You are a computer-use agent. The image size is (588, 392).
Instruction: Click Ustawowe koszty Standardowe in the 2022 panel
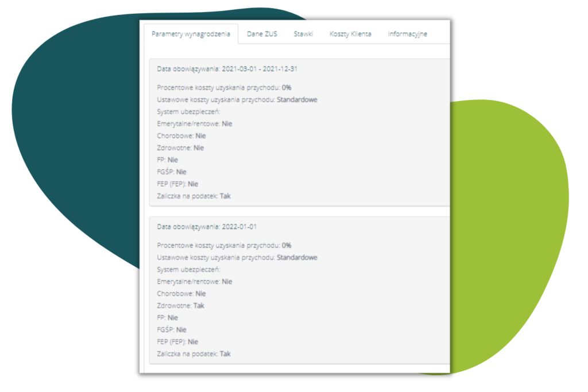pyautogui.click(x=237, y=258)
